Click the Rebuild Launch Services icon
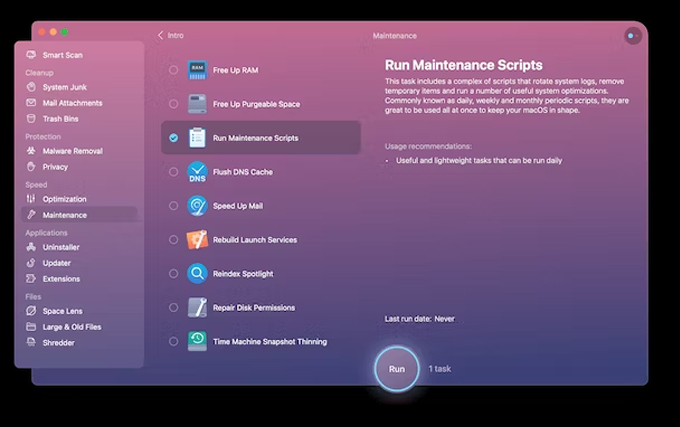Viewport: 680px width, 427px height. point(197,240)
